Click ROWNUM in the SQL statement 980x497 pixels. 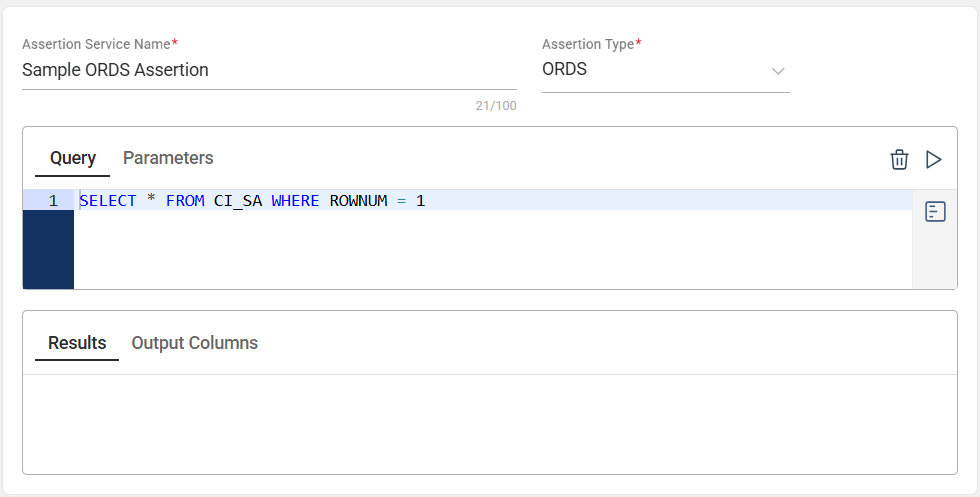coord(358,201)
